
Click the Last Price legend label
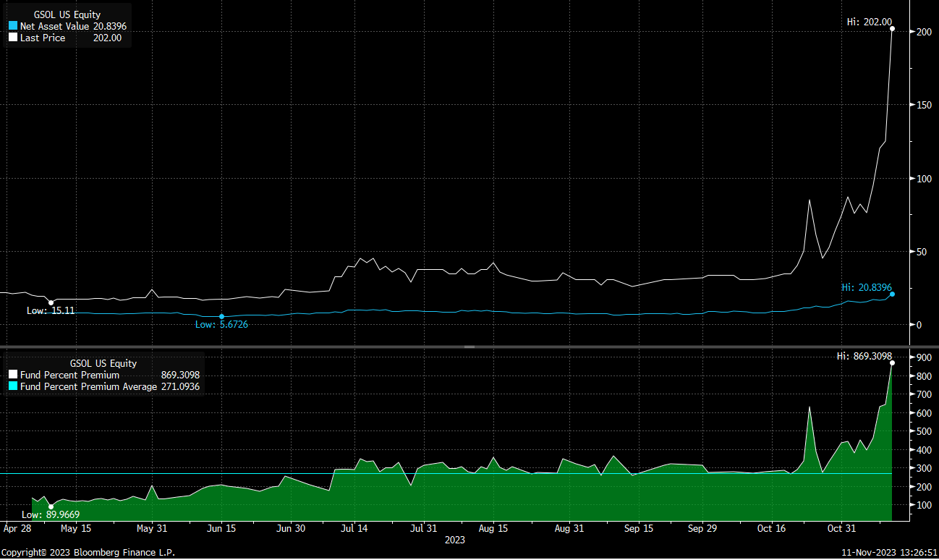tap(43, 38)
